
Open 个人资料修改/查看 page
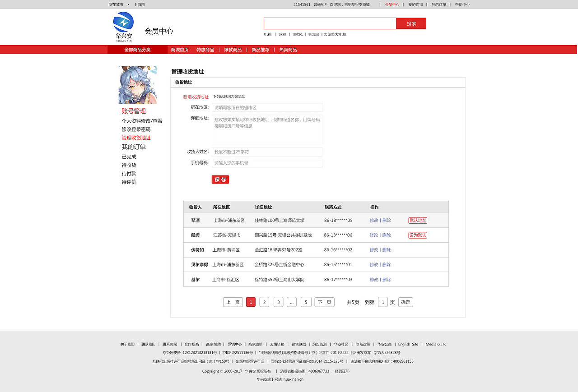coord(142,120)
